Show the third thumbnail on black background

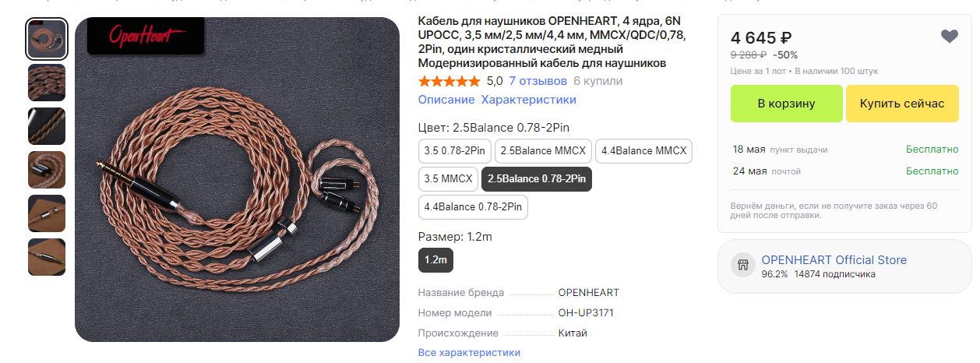[47, 126]
